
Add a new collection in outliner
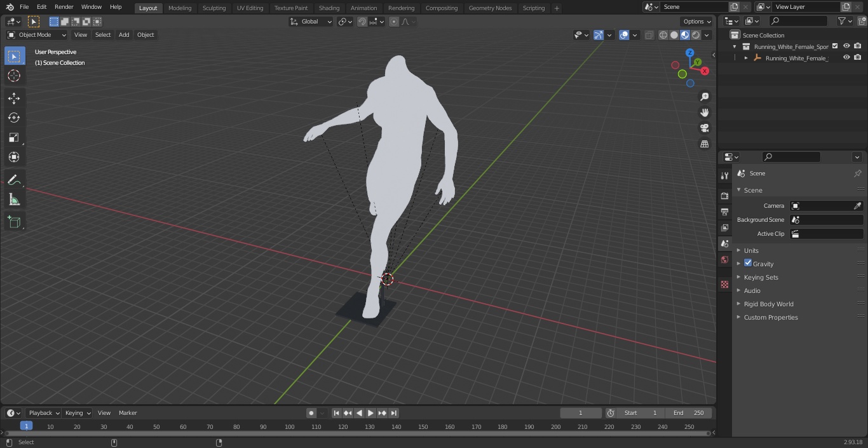pos(862,21)
